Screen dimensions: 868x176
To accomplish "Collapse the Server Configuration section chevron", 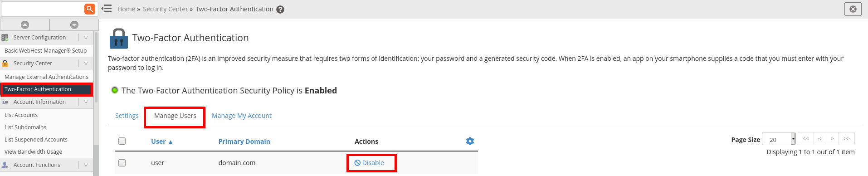I will click(86, 38).
